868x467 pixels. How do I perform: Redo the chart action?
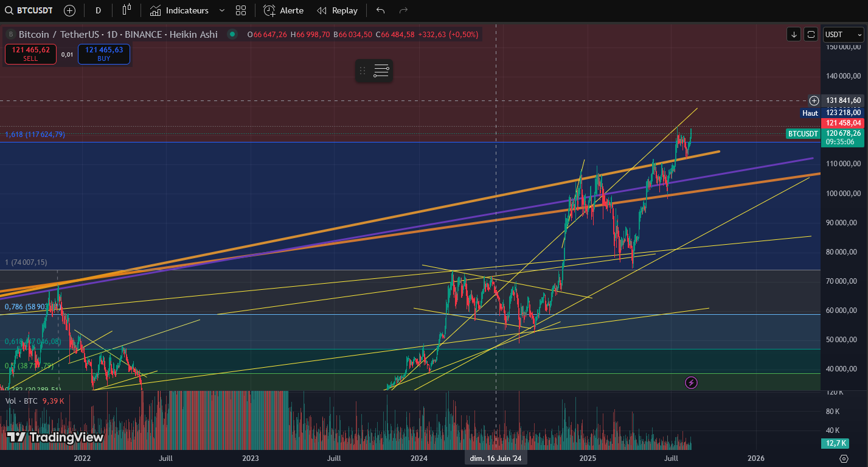pyautogui.click(x=403, y=10)
